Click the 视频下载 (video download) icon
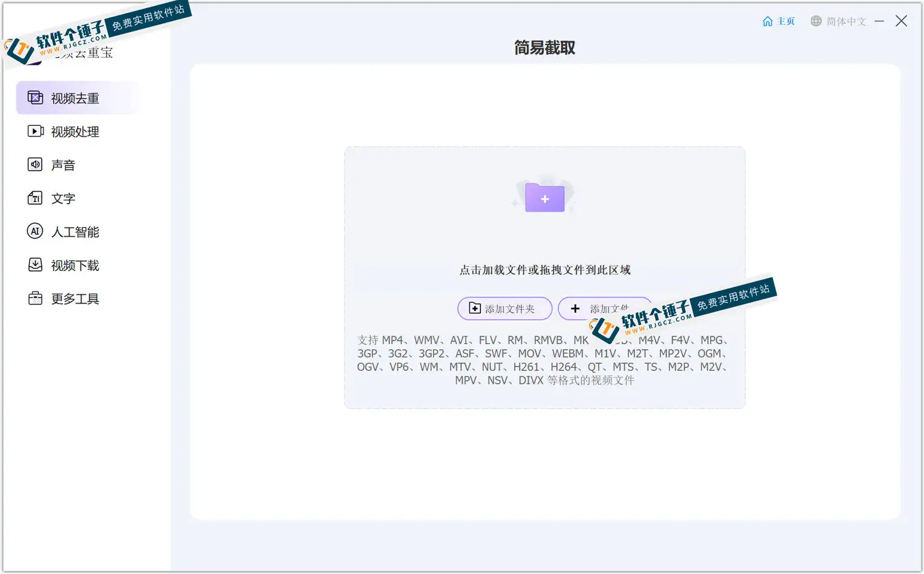 click(x=35, y=265)
